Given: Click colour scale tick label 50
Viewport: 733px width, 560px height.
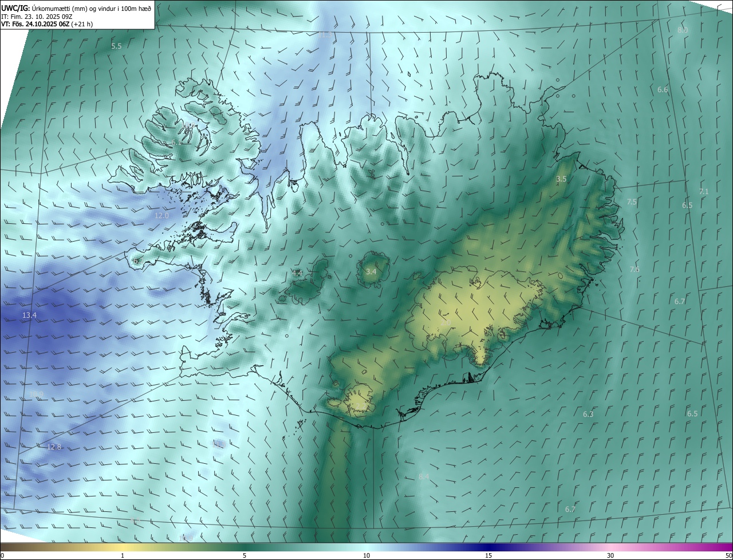Looking at the screenshot, I should pyautogui.click(x=728, y=556).
